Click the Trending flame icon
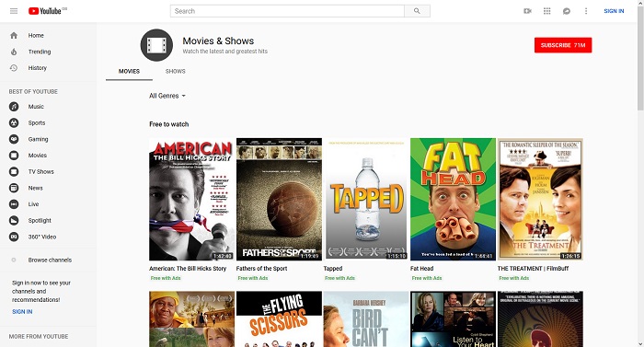The image size is (644, 347). click(x=14, y=52)
